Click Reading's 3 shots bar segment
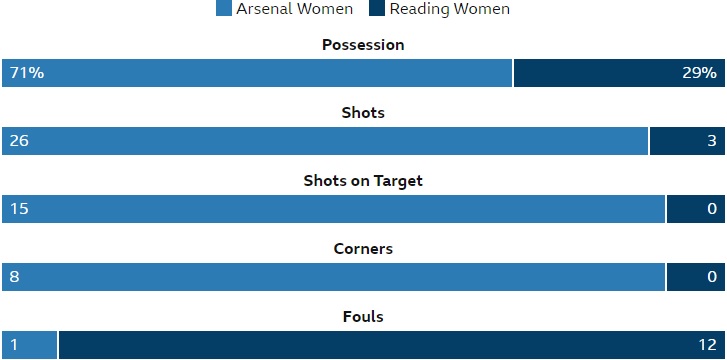Viewport: 727px width, 360px height. [687, 141]
